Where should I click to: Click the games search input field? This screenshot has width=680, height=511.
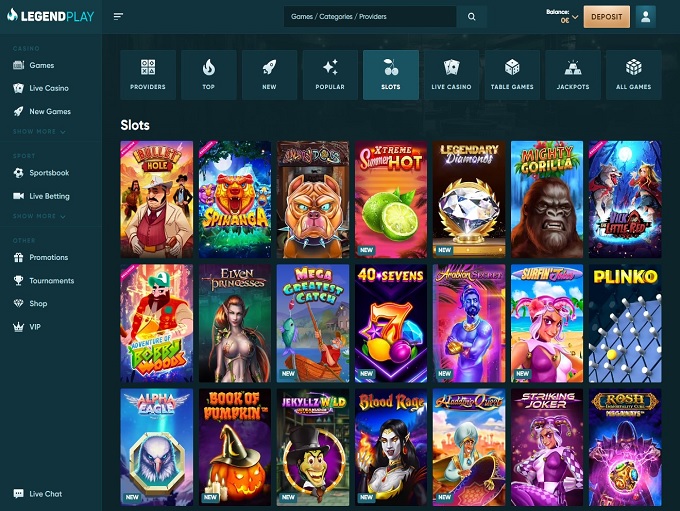point(370,17)
